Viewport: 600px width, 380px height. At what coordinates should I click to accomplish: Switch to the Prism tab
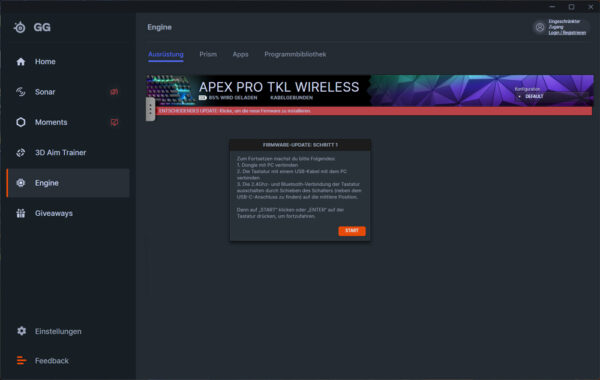pyautogui.click(x=208, y=54)
